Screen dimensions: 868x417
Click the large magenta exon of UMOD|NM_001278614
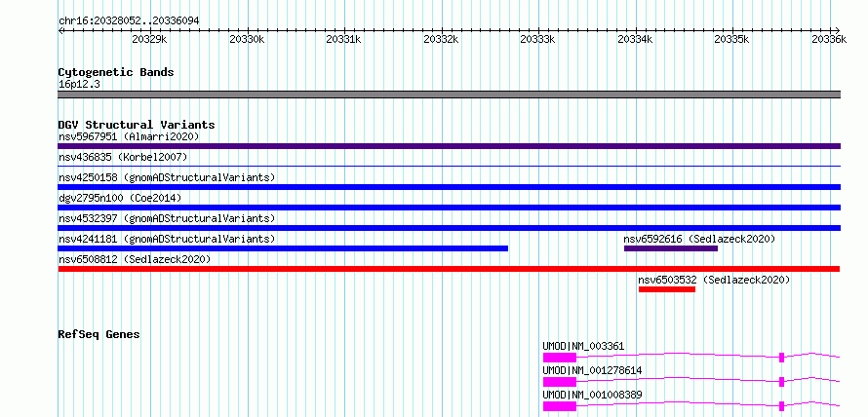click(560, 382)
